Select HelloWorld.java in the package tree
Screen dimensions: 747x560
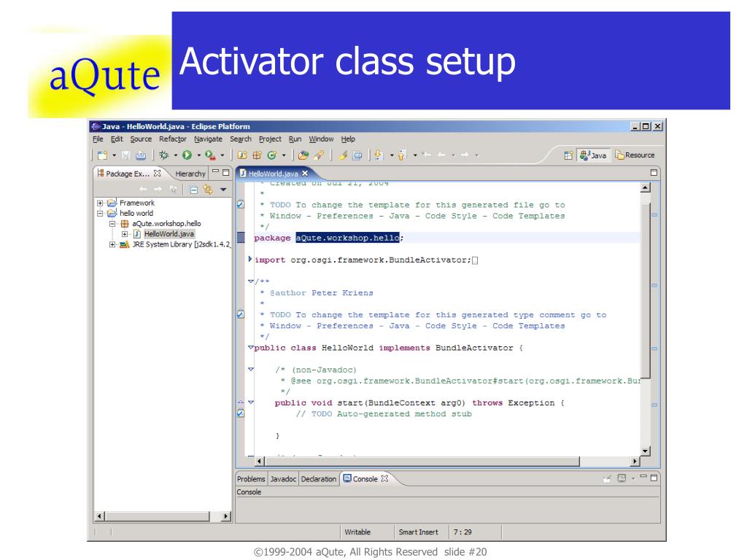pyautogui.click(x=169, y=234)
